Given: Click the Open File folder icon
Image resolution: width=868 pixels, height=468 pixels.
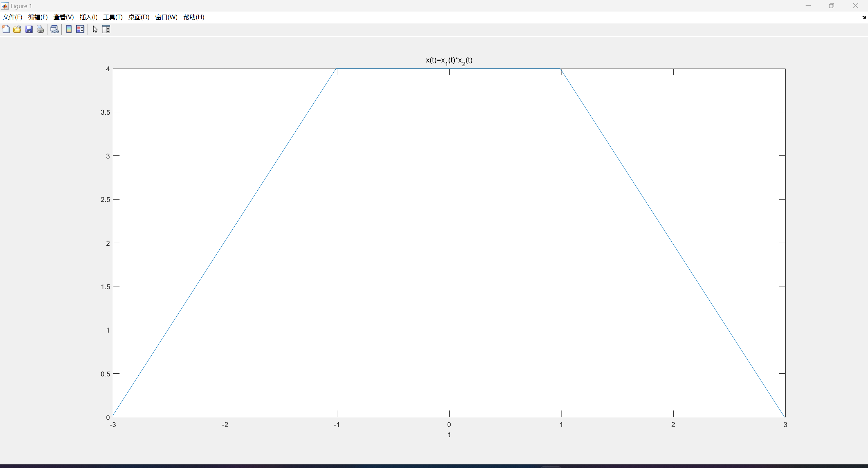Looking at the screenshot, I should pos(17,30).
